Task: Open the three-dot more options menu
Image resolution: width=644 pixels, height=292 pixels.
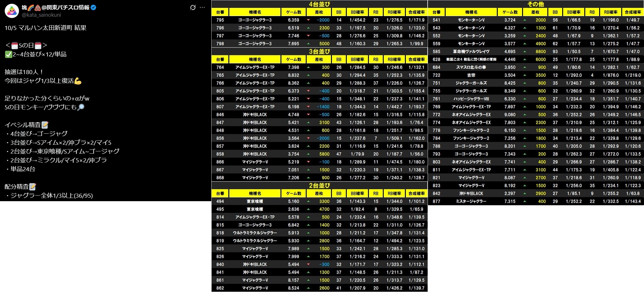Action: pos(202,8)
